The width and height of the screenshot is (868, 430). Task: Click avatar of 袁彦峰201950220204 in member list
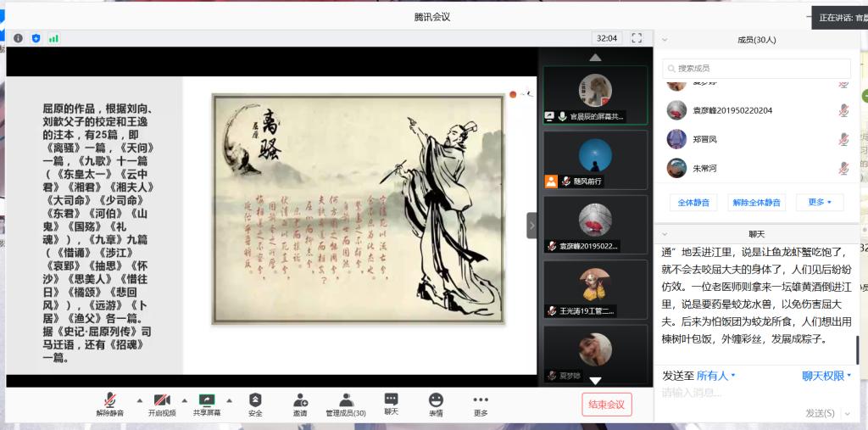tap(676, 110)
